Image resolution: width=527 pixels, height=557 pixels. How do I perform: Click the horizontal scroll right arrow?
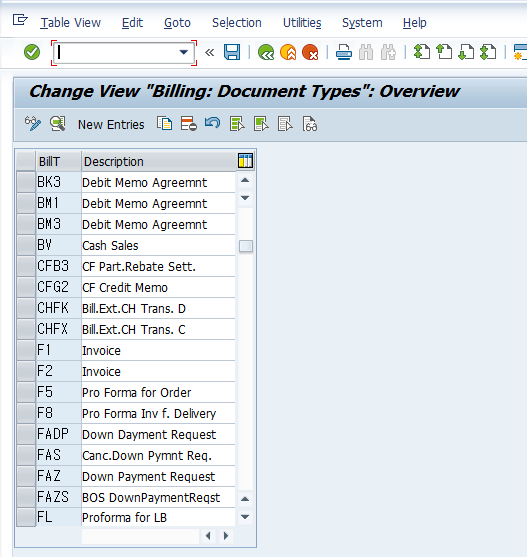(226, 536)
